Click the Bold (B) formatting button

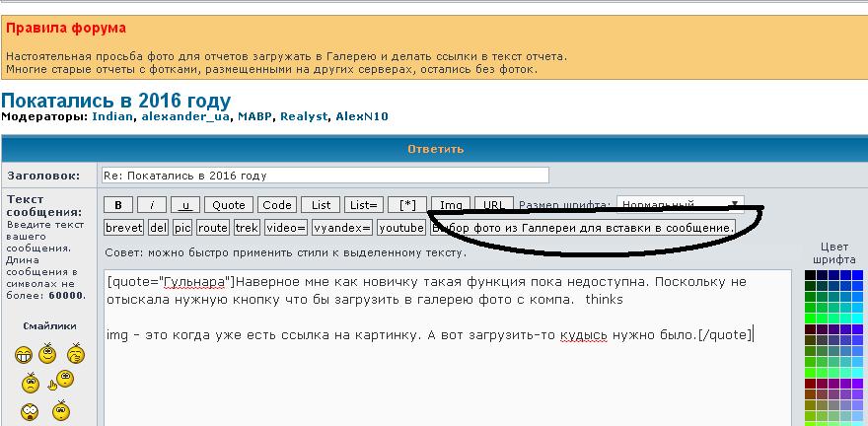118,205
